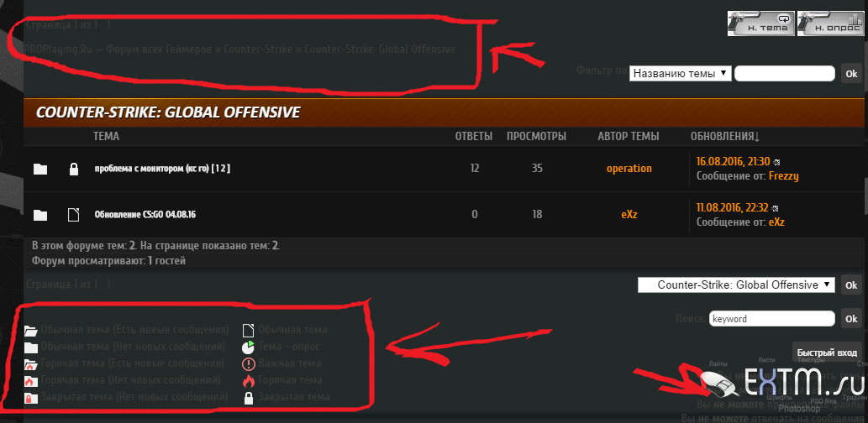868x423 pixels.
Task: Open author profile operation
Action: pos(629,169)
